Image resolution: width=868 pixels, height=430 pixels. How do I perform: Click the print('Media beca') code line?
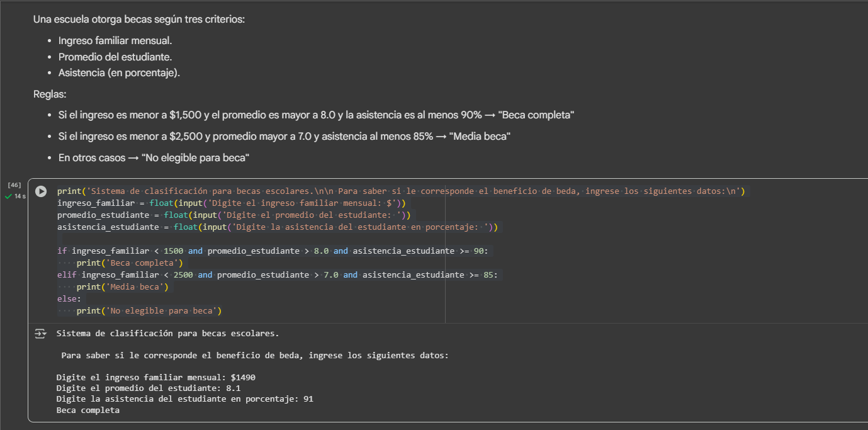pyautogui.click(x=123, y=287)
